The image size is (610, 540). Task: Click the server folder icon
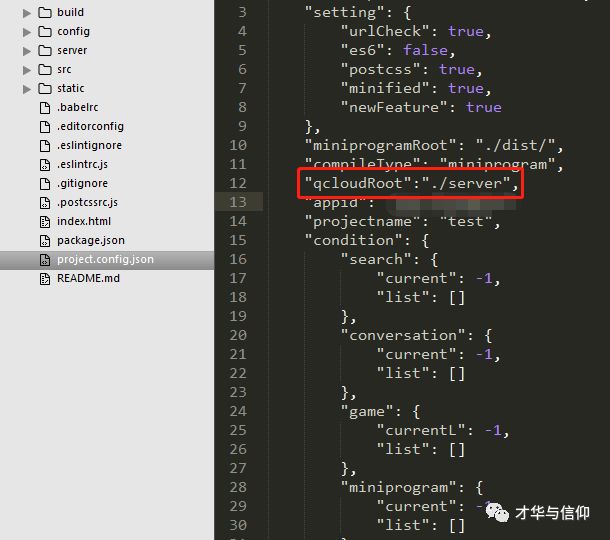pyautogui.click(x=45, y=51)
